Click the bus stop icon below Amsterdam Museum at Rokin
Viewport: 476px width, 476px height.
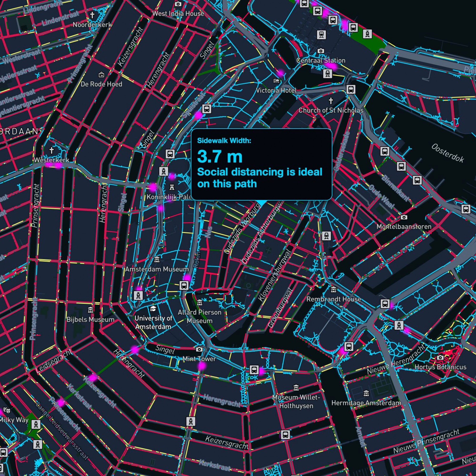pyautogui.click(x=184, y=285)
